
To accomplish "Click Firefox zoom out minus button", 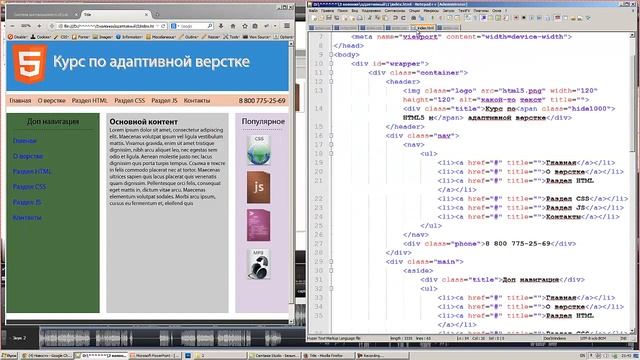I will (x=12, y=26).
